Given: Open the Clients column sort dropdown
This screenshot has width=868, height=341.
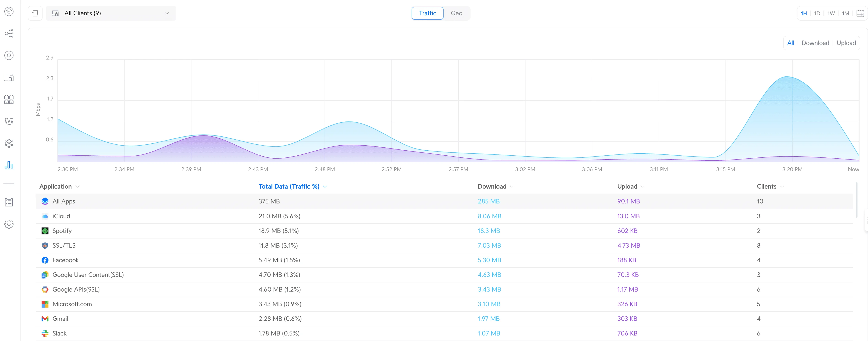Looking at the screenshot, I should coord(782,186).
